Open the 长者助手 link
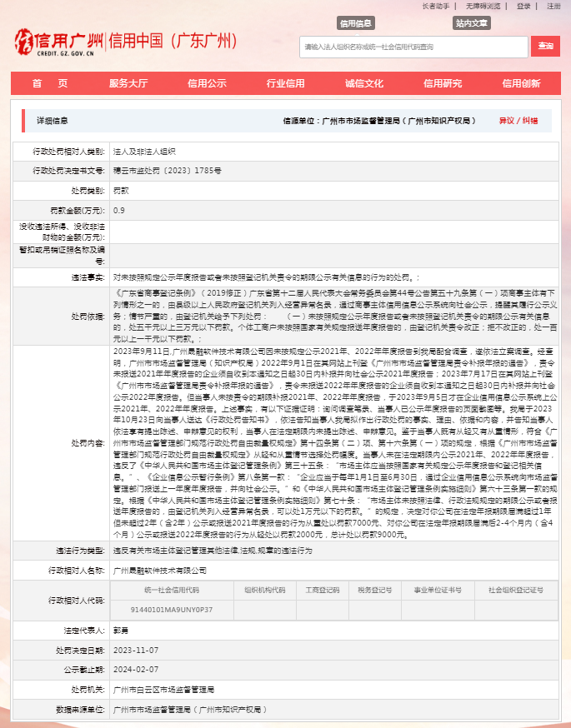Viewport: 571px width, 728px height. point(435,6)
